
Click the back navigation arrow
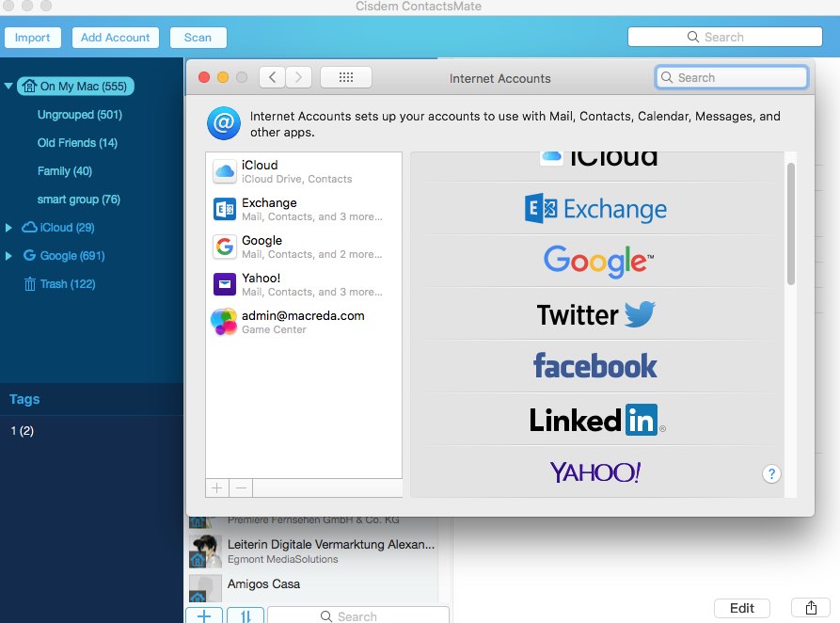click(x=272, y=78)
